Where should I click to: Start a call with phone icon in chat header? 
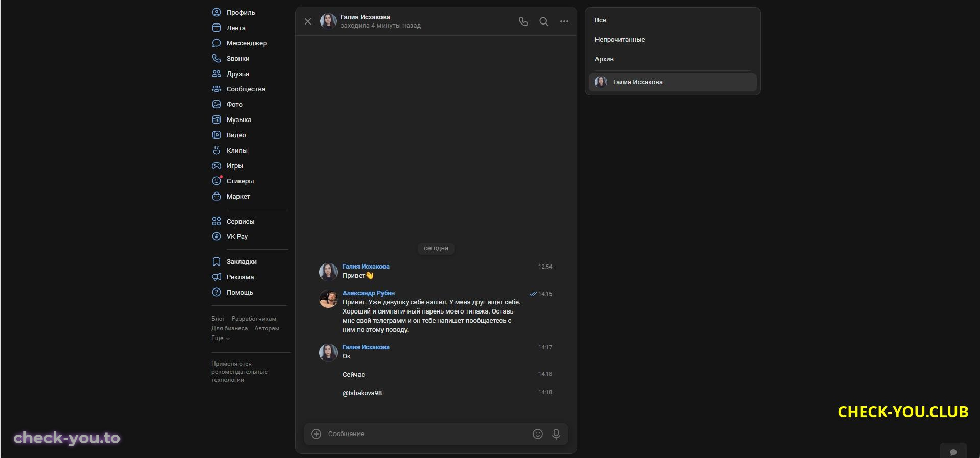pyautogui.click(x=523, y=21)
